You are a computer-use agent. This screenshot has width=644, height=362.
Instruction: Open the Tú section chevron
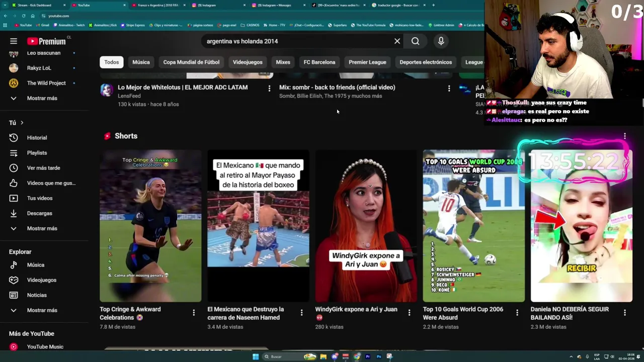22,123
